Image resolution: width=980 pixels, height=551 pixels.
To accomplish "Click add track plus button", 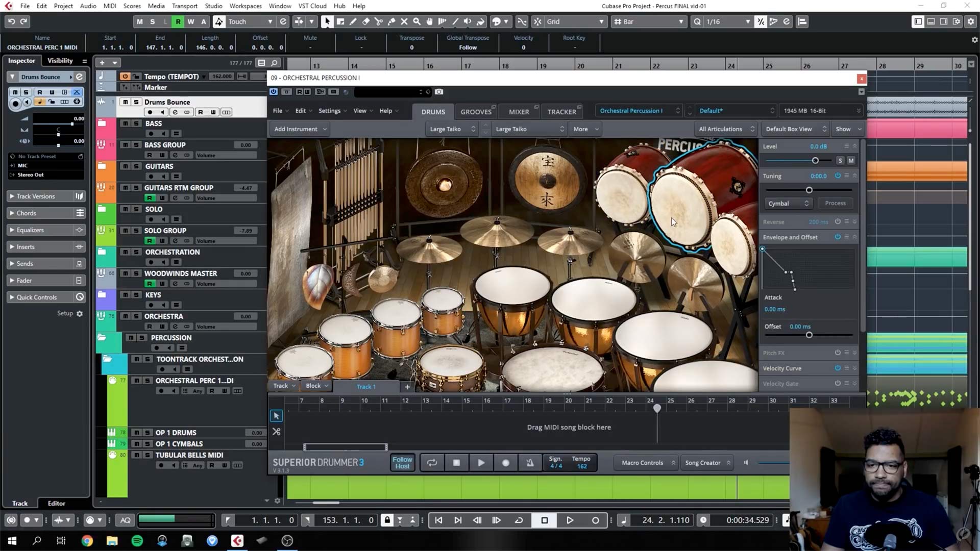I will 102,63.
